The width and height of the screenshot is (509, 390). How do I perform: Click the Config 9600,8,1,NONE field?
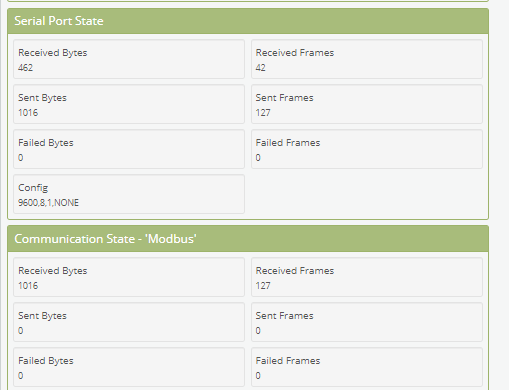129,194
